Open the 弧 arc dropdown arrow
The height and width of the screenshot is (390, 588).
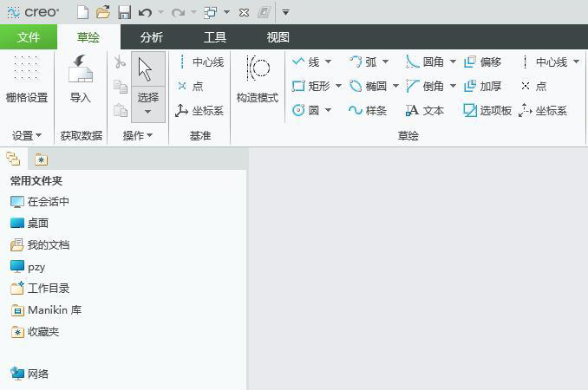386,62
